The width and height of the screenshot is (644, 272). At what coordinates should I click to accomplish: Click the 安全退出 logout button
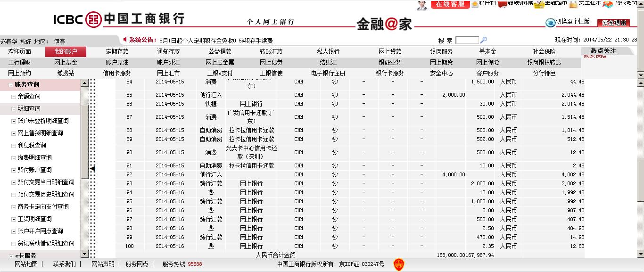[613, 23]
